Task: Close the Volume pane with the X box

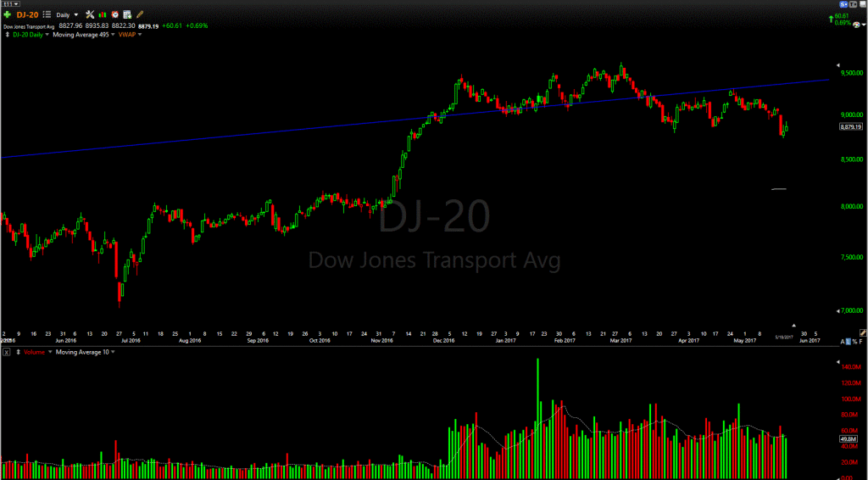Action: click(x=6, y=352)
